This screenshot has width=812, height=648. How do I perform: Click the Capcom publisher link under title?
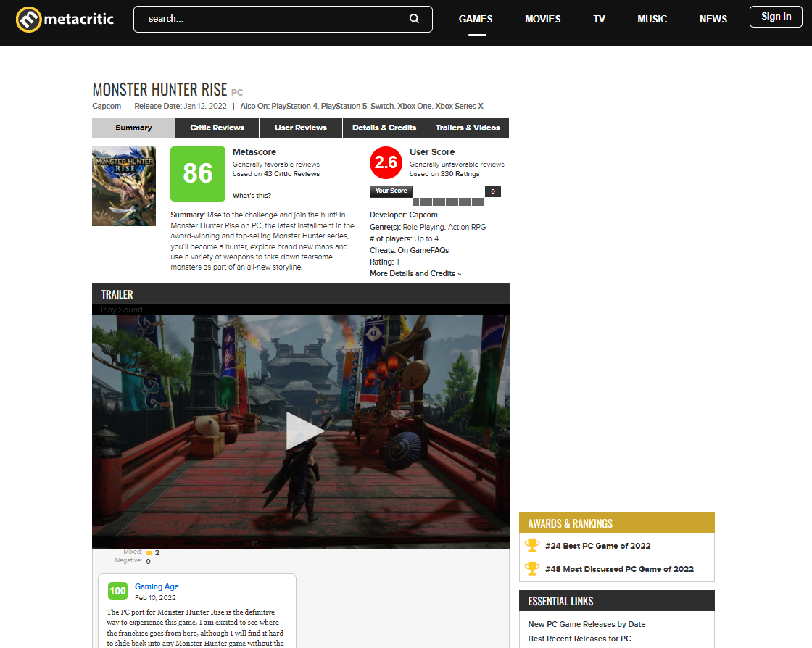[107, 106]
